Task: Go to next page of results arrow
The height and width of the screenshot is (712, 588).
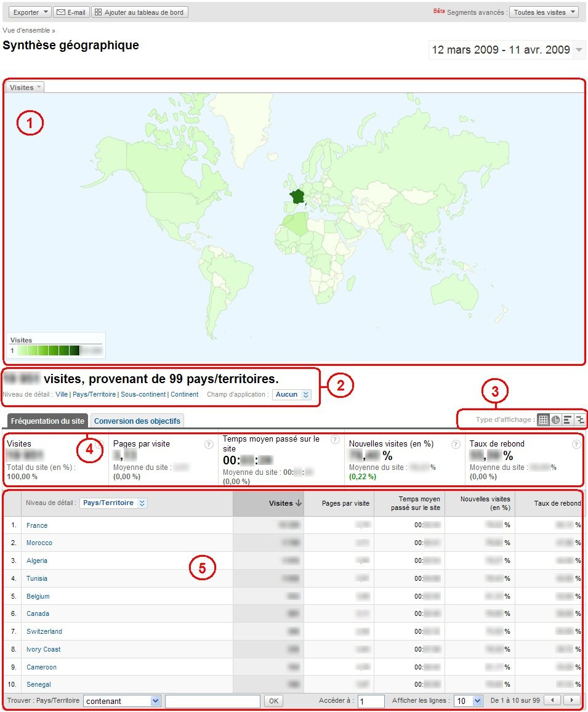Action: tap(572, 700)
